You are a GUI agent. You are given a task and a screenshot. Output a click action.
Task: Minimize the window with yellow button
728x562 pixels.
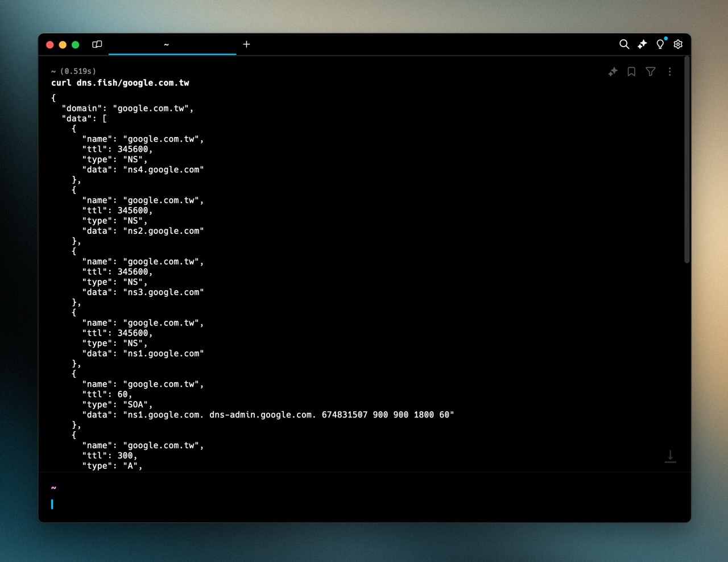(x=63, y=44)
